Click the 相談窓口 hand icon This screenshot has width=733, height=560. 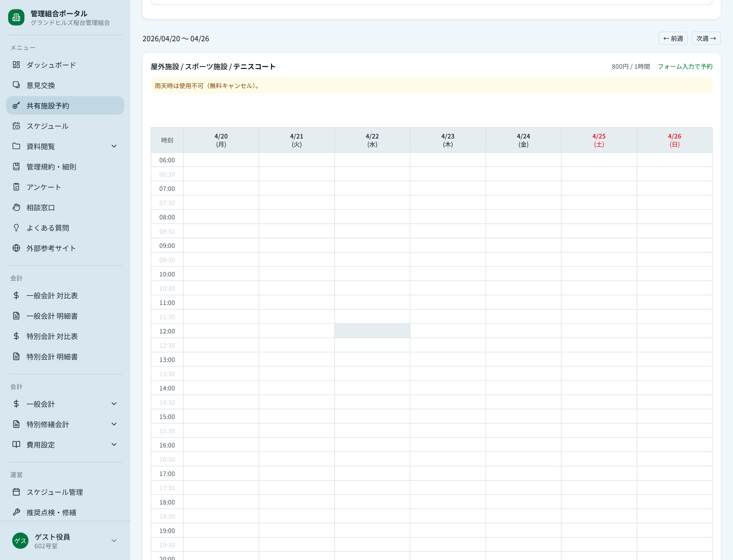(16, 207)
